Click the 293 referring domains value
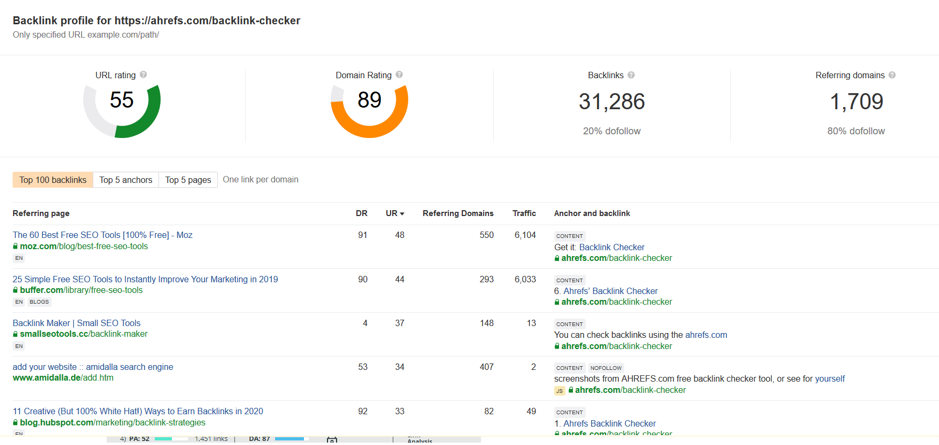 pos(486,279)
